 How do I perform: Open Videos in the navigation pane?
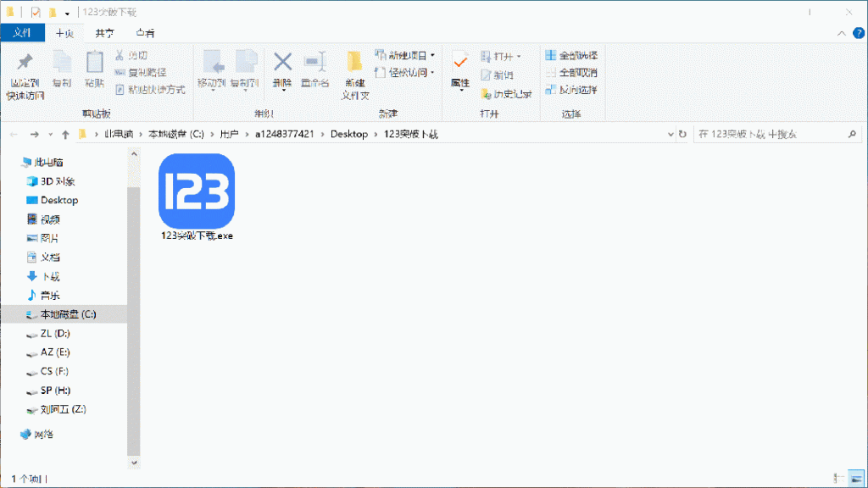[50, 219]
